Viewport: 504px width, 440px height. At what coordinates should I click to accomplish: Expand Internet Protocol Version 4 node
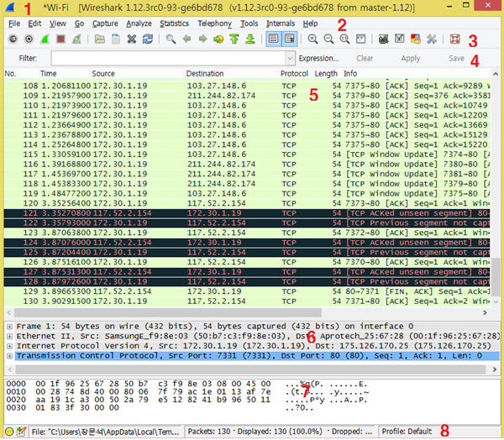[x=9, y=346]
